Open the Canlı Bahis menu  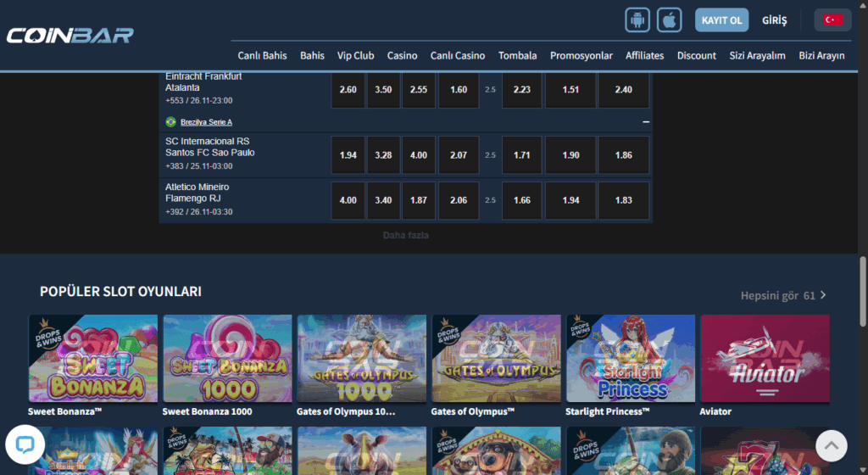click(262, 56)
